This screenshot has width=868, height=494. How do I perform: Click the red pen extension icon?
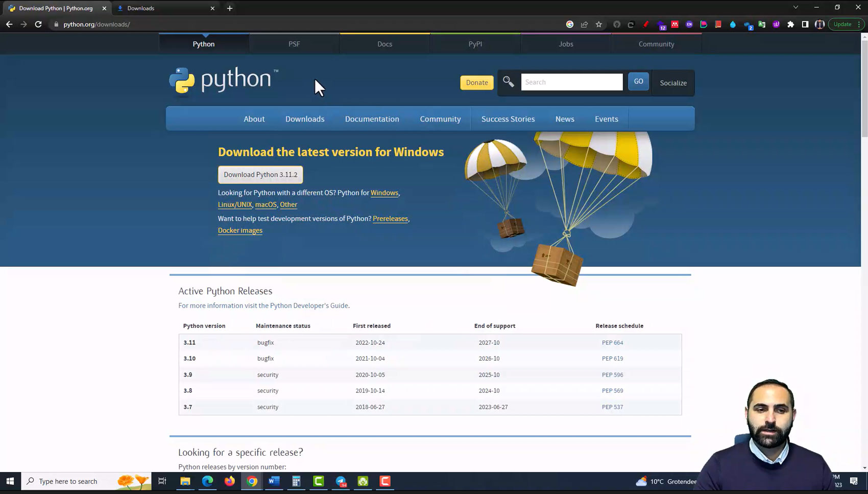[x=646, y=24]
